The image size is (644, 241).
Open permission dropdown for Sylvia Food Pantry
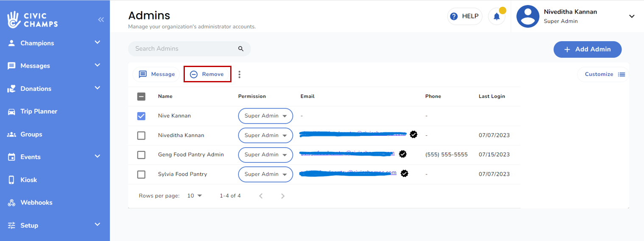coord(265,174)
